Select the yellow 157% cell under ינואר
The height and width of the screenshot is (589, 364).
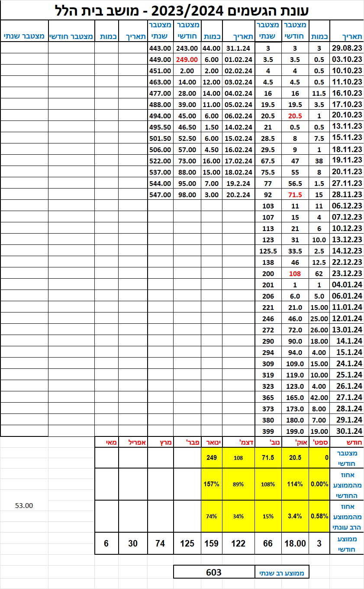(212, 484)
